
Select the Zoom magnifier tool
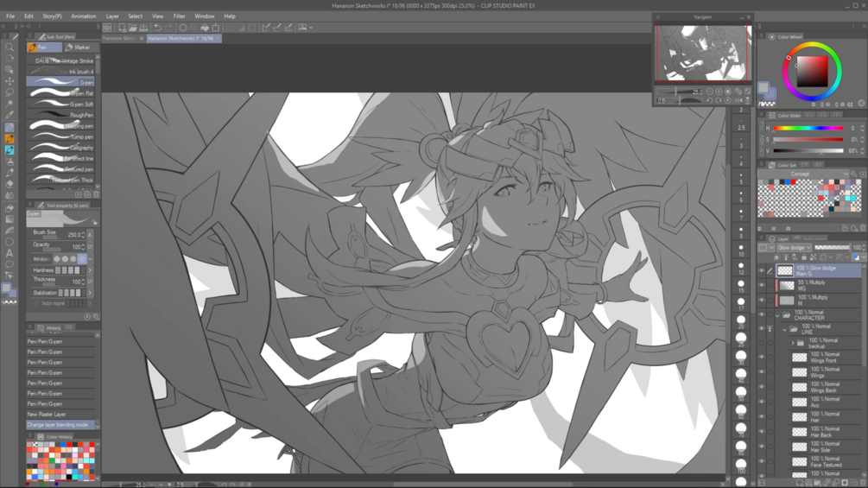[10, 47]
